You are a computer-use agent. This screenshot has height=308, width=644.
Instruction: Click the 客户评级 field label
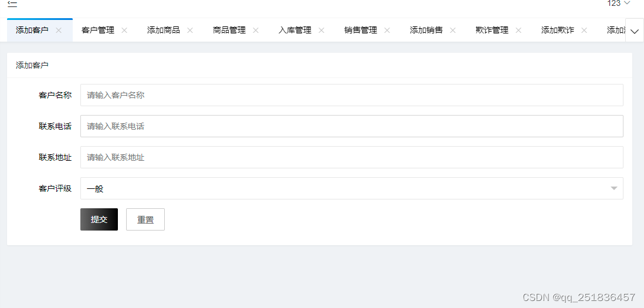[55, 188]
